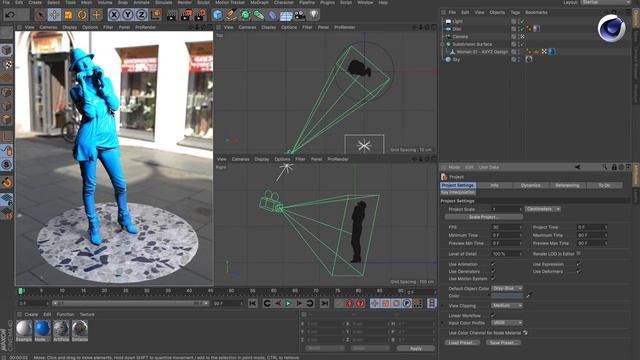Click the FPS field stepper arrows
The image size is (640, 360).
[x=520, y=227]
